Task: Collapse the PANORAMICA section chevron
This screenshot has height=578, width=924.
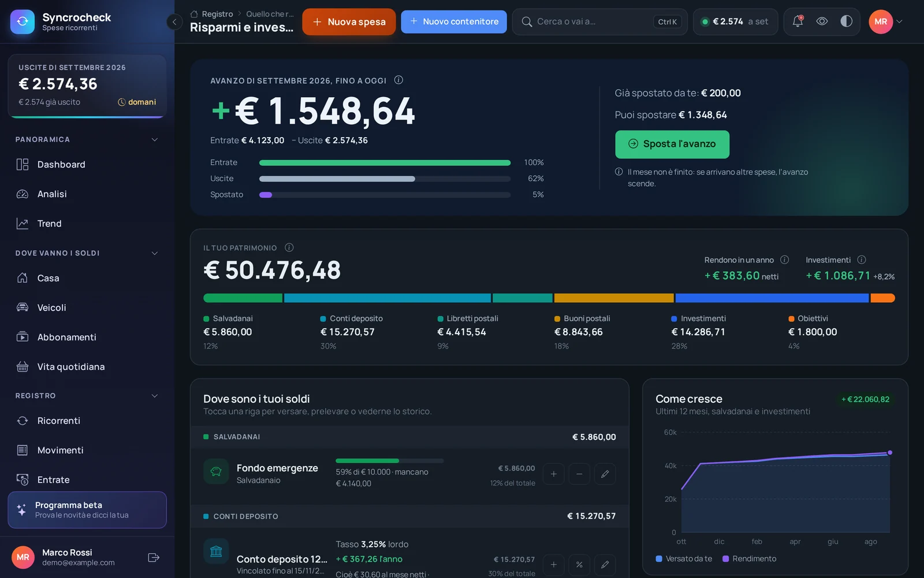Action: tap(155, 139)
